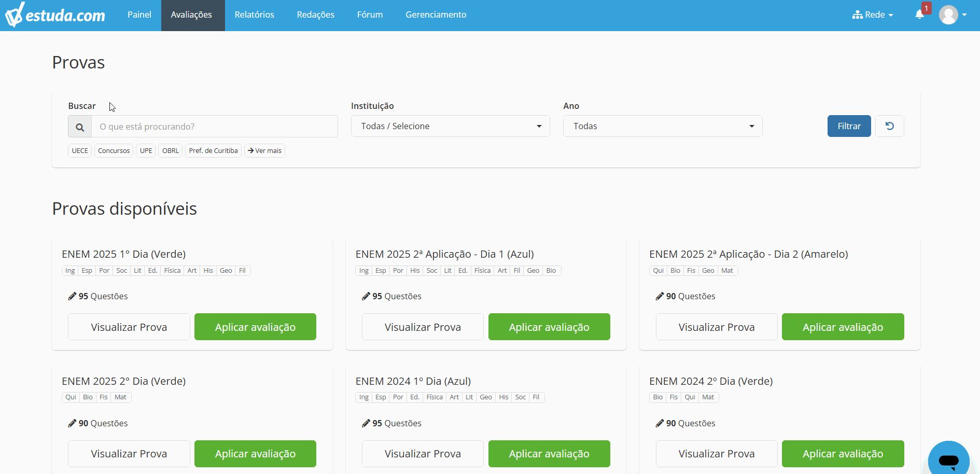Click 90 Questões under ENEM 2024 2º Dia (Verde)

pos(685,423)
